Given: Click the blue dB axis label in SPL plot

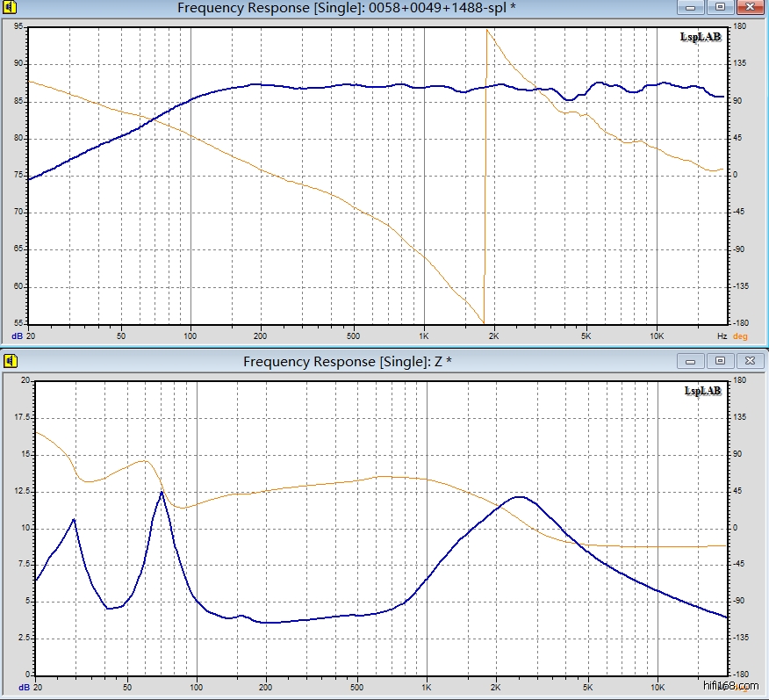Looking at the screenshot, I should coord(17,336).
